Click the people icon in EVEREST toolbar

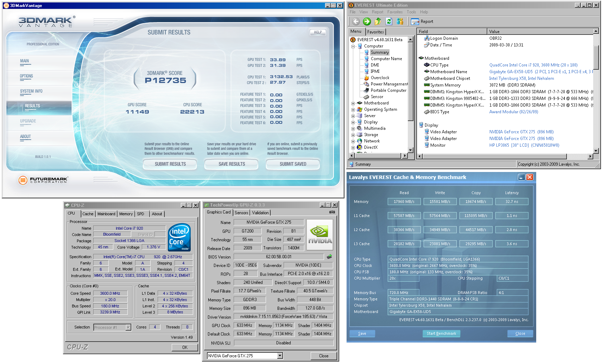[x=400, y=21]
